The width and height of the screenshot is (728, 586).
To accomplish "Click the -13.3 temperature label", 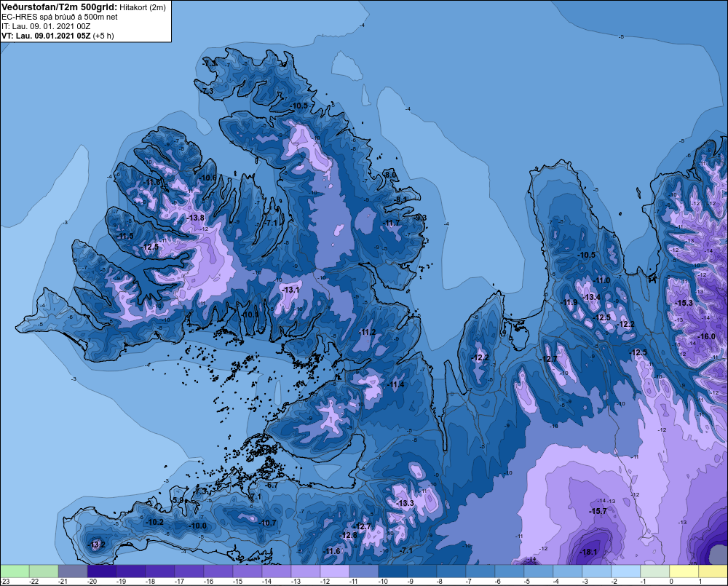I will [405, 503].
